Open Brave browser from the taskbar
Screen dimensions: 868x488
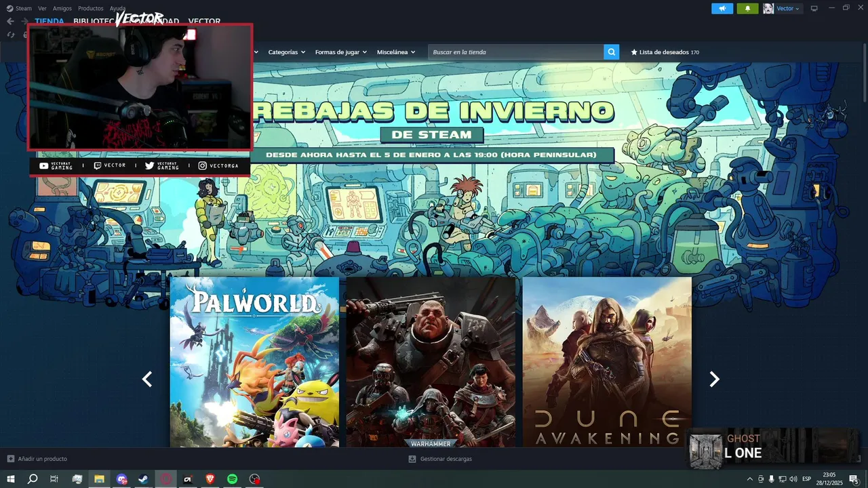[x=210, y=479]
